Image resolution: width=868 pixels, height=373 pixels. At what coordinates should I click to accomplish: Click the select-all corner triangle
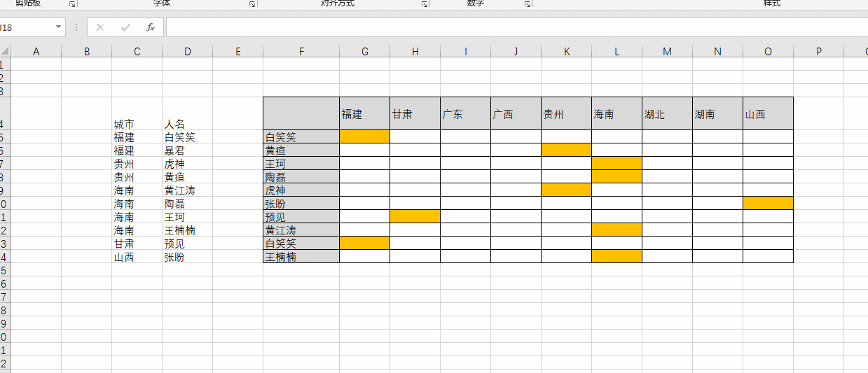tap(5, 51)
